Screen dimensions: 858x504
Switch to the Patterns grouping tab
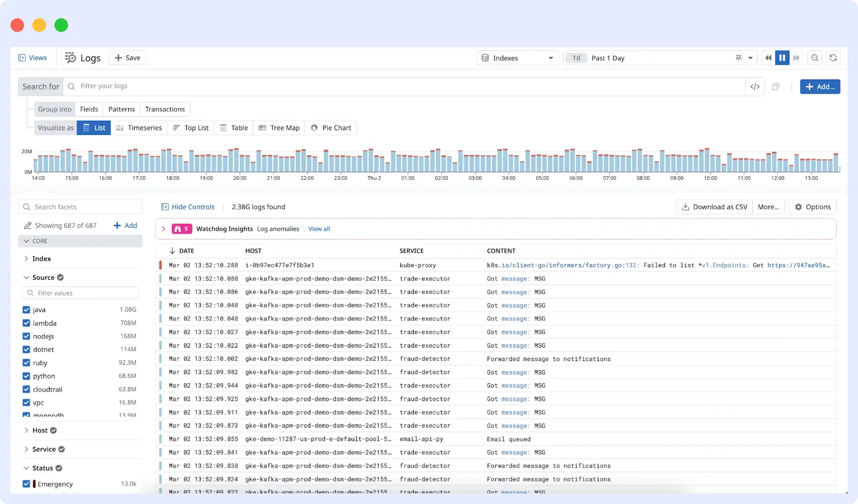click(121, 109)
